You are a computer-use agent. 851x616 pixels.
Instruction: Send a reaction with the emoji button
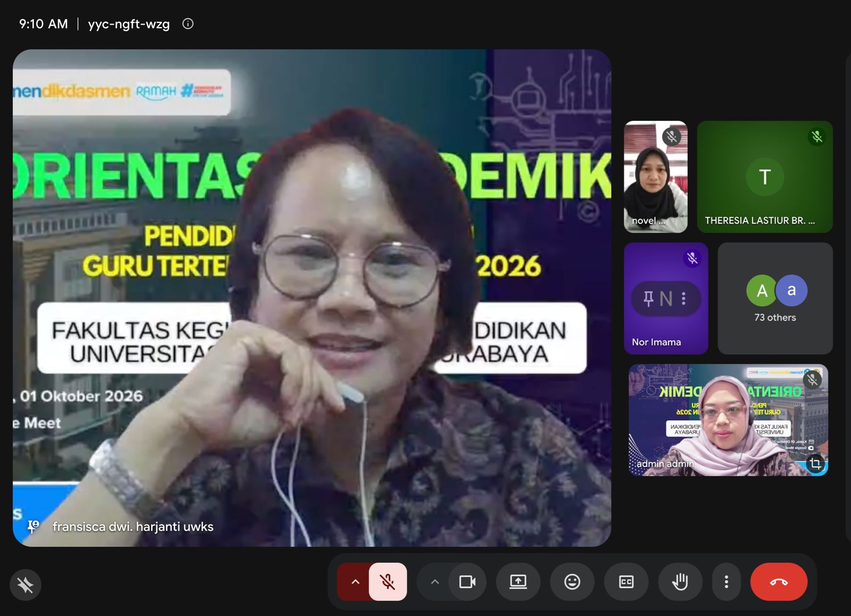pos(572,582)
